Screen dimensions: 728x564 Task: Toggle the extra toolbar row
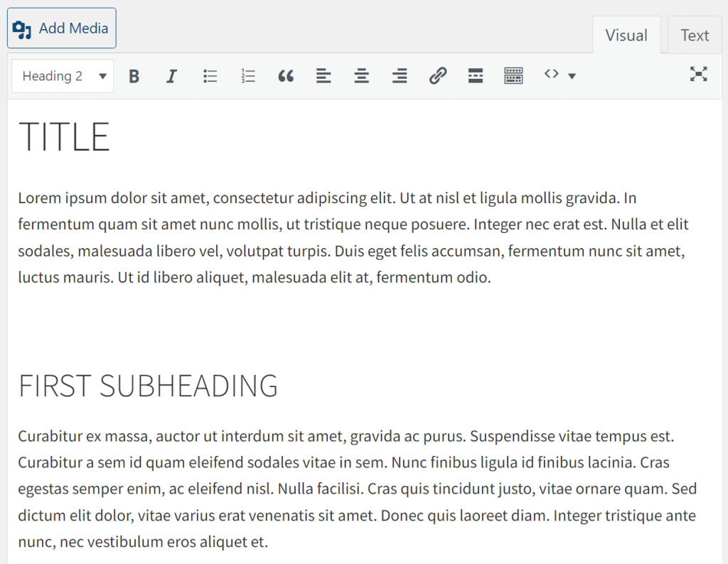coord(513,75)
